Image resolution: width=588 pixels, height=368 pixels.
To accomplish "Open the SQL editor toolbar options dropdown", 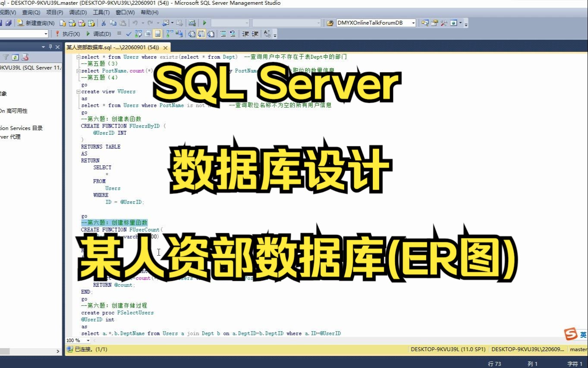I will (x=275, y=35).
